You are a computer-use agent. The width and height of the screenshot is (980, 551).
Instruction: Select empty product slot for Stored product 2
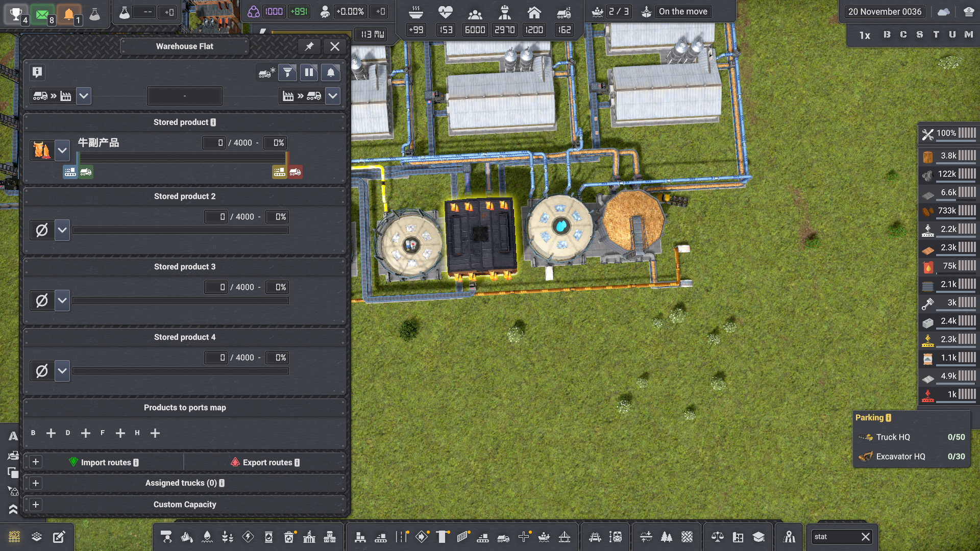point(42,230)
